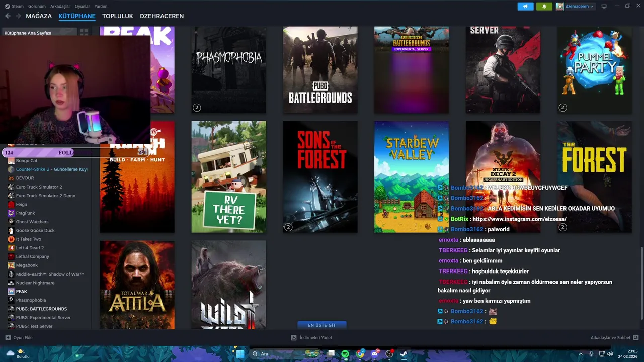Open The Forest game cover
This screenshot has height=362, width=644.
595,177
